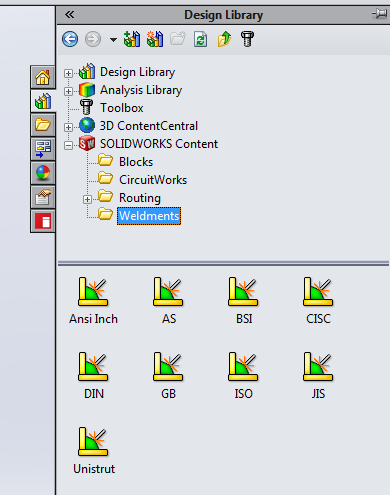
Task: Select 3D ContentCentral tree item
Action: click(x=149, y=126)
